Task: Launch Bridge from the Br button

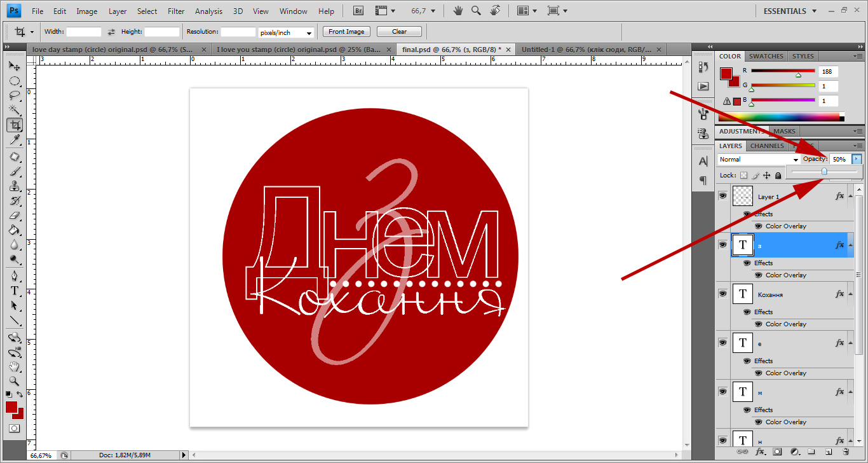Action: 358,11
